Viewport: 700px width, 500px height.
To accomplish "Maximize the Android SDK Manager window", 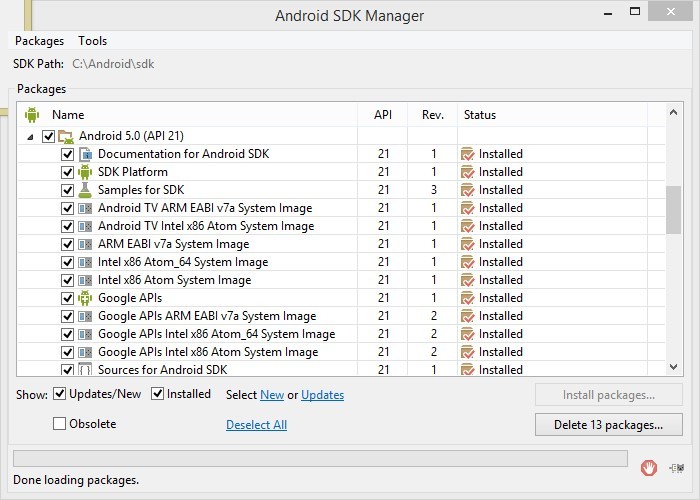I will coord(635,11).
